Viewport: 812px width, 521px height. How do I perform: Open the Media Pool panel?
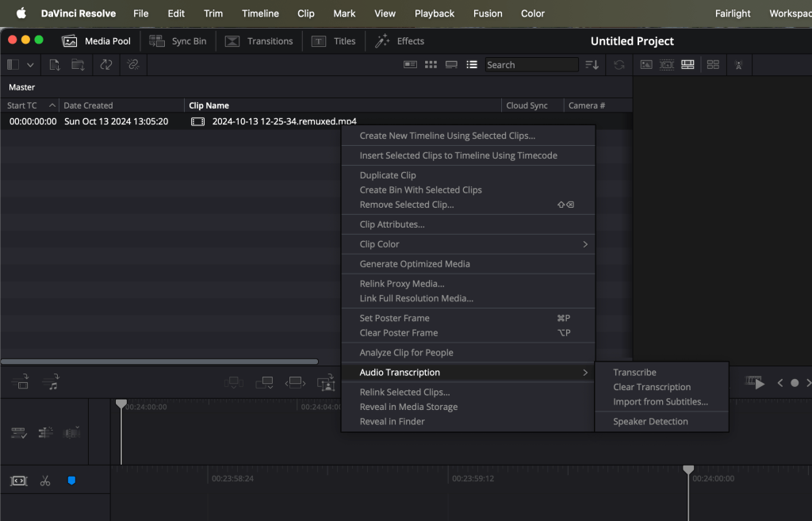point(96,41)
